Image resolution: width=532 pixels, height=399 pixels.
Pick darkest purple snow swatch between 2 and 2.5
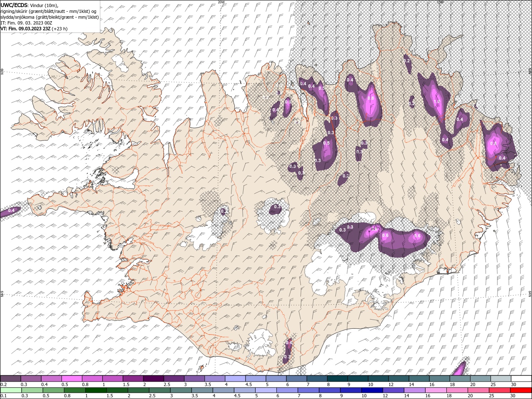click(x=153, y=379)
